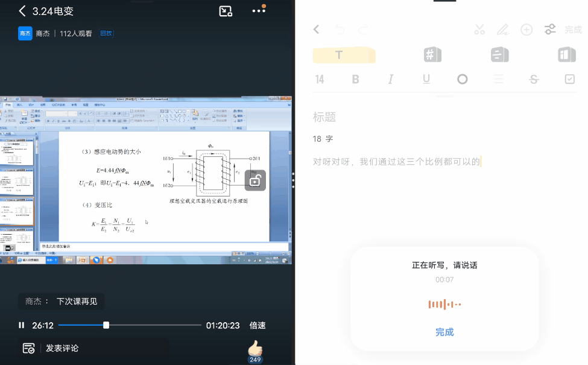This screenshot has height=365, width=588.
Task: Toggle underline formatting
Action: [426, 79]
